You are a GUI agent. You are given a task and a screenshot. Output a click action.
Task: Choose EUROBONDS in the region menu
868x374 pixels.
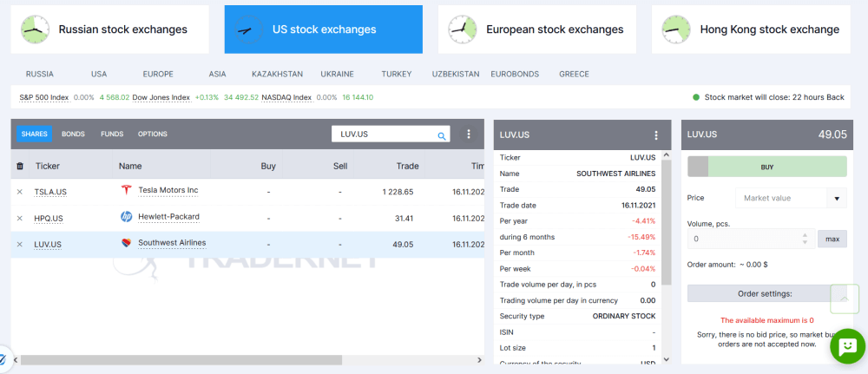(516, 74)
